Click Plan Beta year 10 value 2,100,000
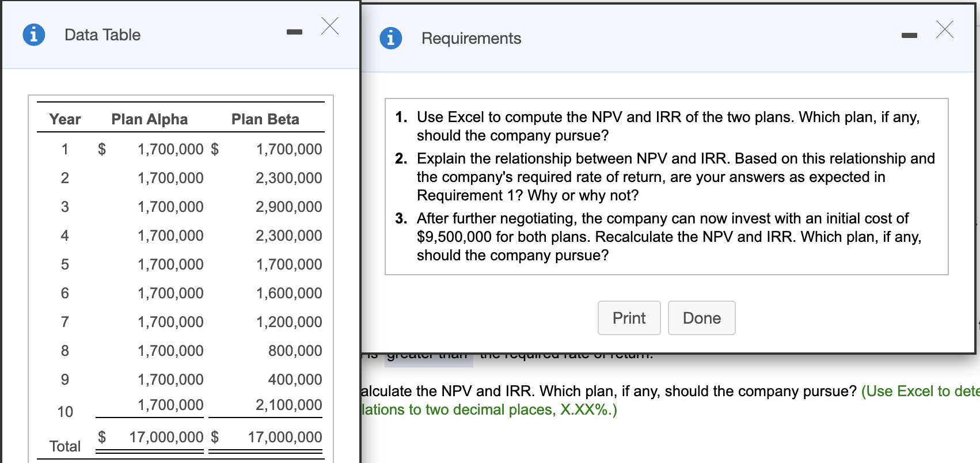The height and width of the screenshot is (463, 980). [289, 405]
